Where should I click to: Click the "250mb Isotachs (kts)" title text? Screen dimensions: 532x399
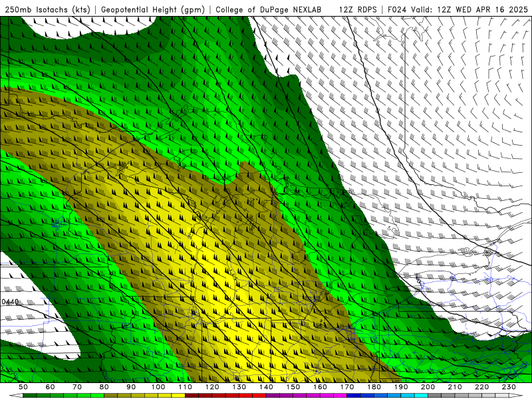(x=47, y=9)
